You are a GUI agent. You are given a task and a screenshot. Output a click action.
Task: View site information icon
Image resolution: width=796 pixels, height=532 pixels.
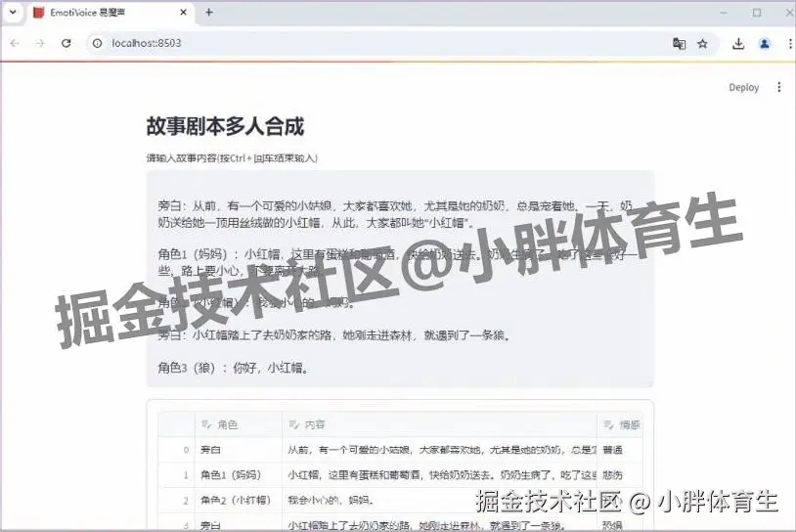tap(97, 43)
